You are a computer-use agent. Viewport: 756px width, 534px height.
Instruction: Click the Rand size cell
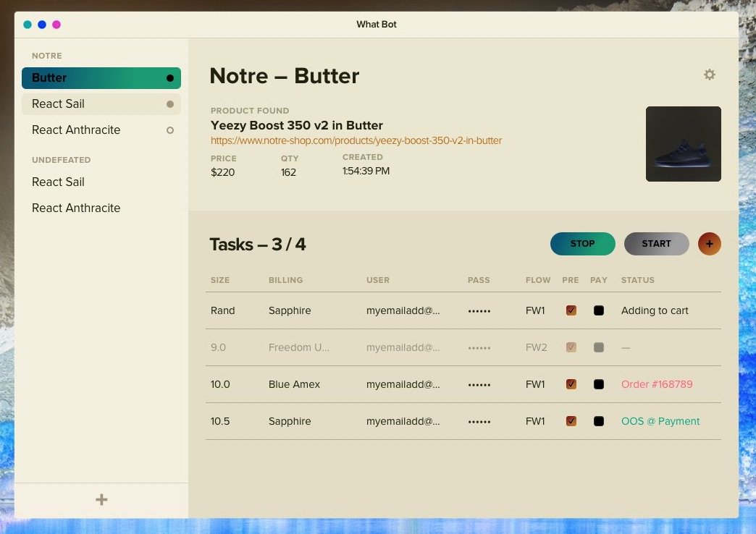[x=222, y=310]
